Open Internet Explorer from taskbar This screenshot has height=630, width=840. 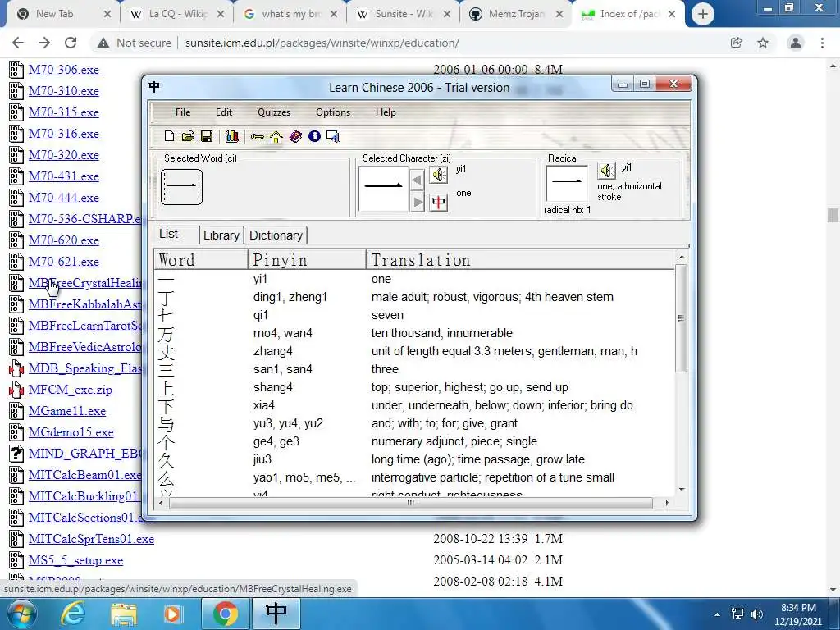[72, 614]
